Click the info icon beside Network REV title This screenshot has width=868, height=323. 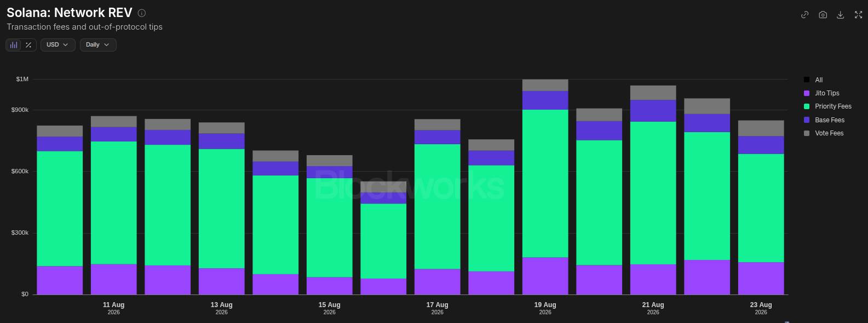click(x=141, y=13)
